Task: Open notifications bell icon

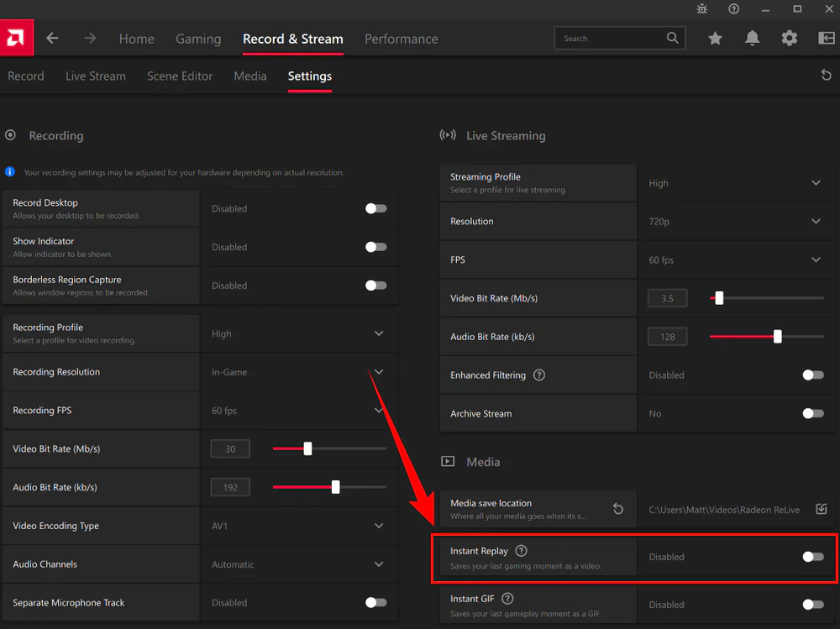Action: (x=752, y=38)
